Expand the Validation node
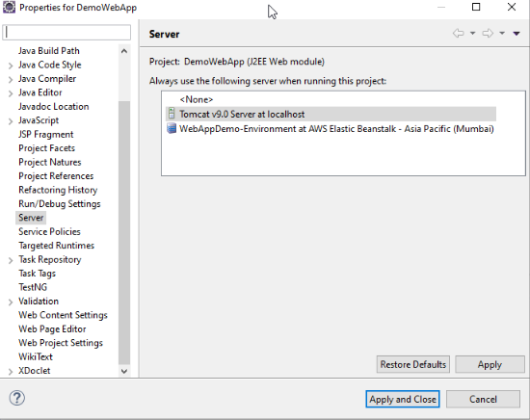This screenshot has height=420, width=530. click(11, 302)
